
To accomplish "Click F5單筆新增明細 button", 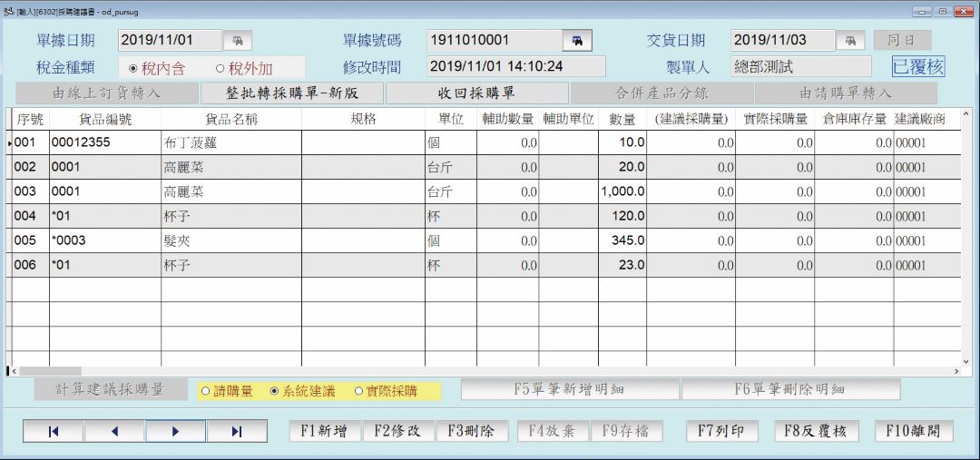I will click(570, 389).
